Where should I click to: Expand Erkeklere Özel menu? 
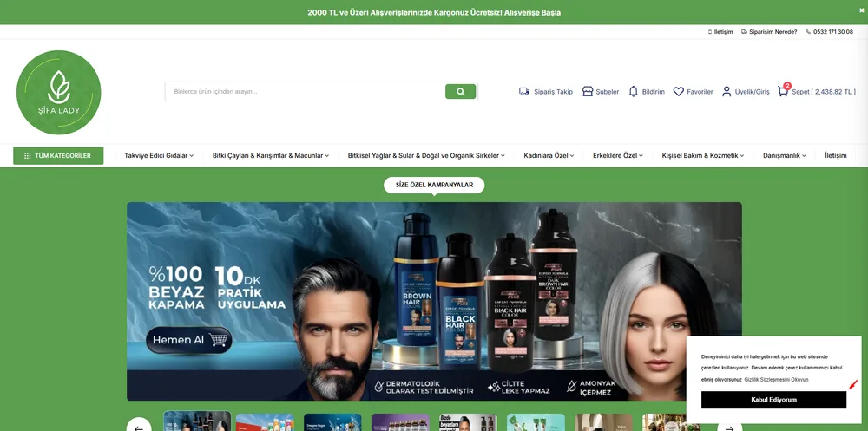618,156
